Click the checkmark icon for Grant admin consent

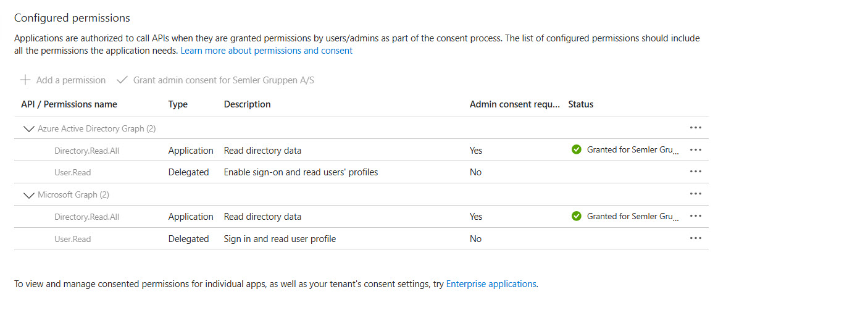122,80
